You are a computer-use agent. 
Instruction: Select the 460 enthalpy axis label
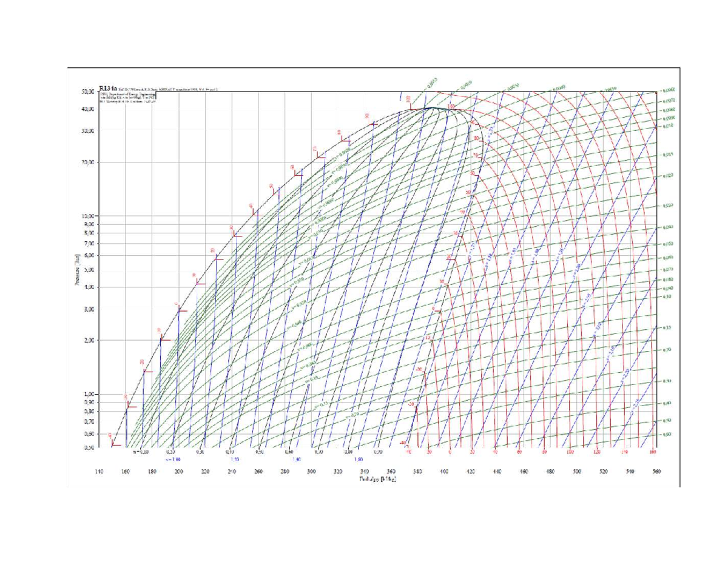(524, 471)
